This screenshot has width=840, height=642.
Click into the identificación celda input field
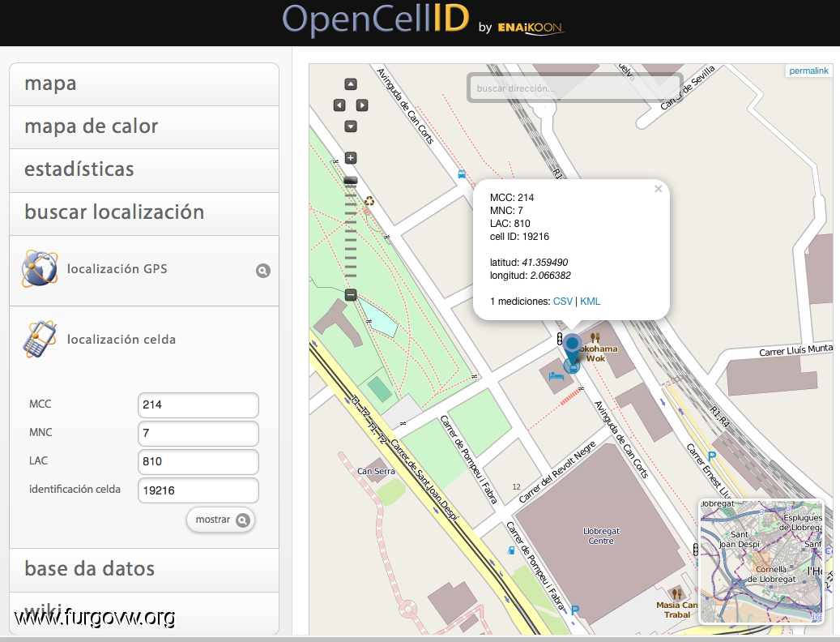coord(198,490)
